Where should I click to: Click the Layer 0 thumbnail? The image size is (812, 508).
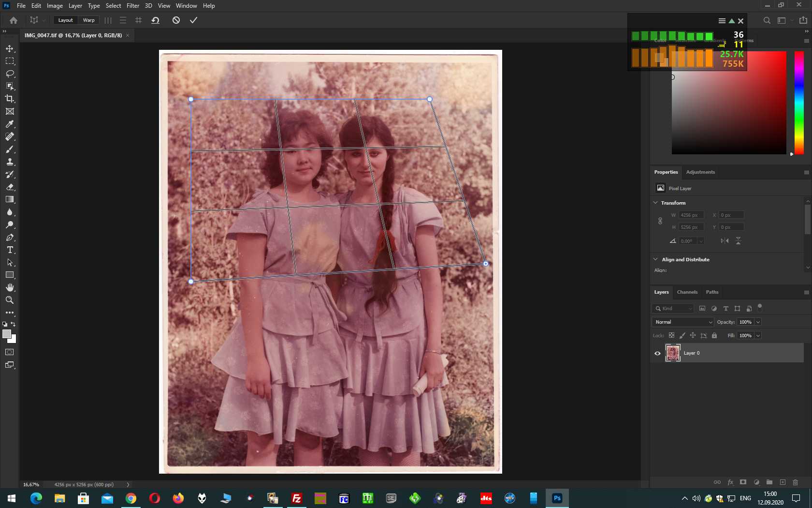pos(673,353)
